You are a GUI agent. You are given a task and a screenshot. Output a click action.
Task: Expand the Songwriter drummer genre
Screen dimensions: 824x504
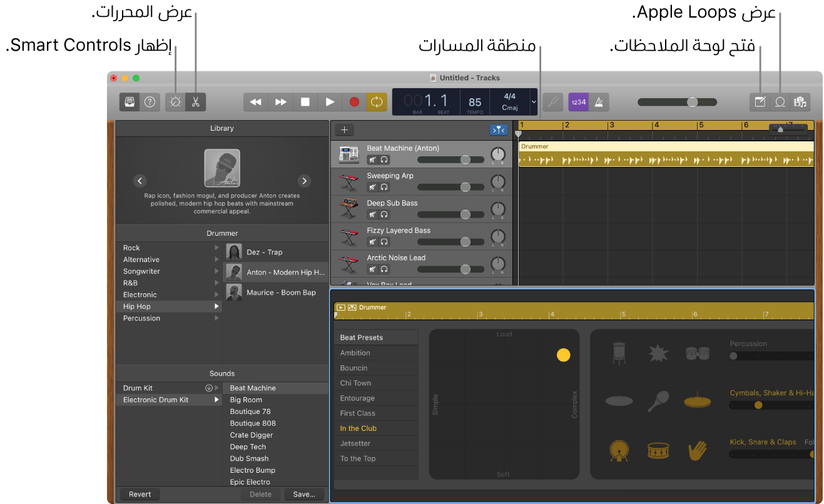pos(217,271)
